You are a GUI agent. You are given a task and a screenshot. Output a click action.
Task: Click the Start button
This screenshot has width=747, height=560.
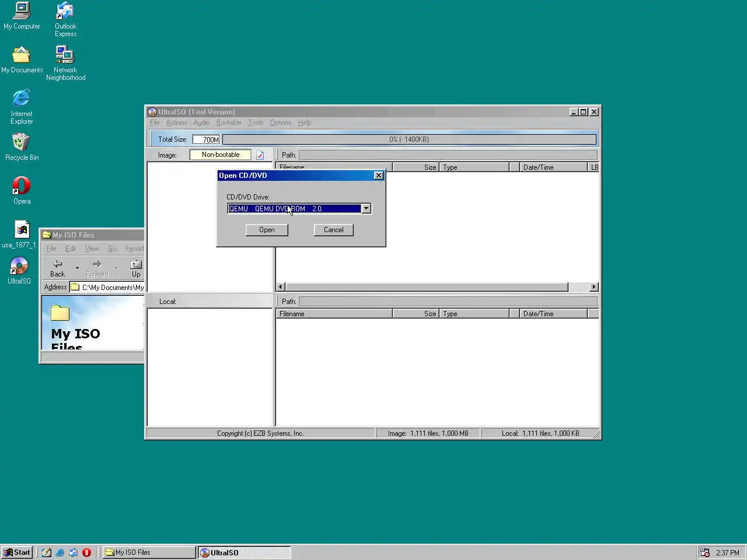pos(17,552)
